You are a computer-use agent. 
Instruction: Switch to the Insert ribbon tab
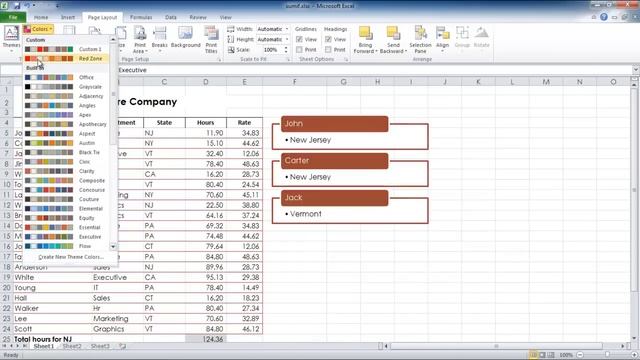pos(68,18)
